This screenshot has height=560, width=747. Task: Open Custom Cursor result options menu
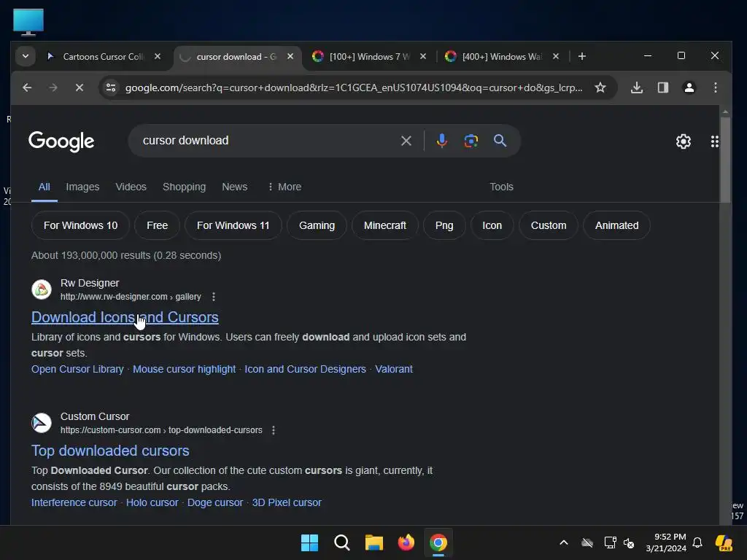tap(274, 430)
